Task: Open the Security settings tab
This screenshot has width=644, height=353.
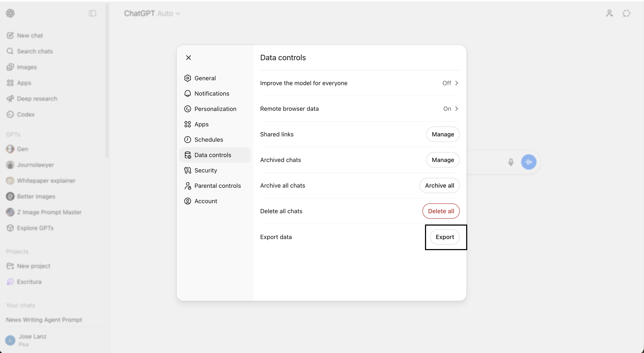Action: 206,170
